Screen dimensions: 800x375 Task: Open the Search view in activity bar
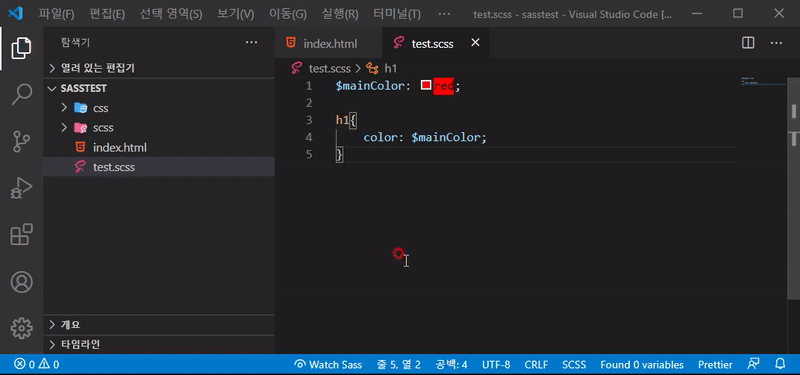point(21,95)
